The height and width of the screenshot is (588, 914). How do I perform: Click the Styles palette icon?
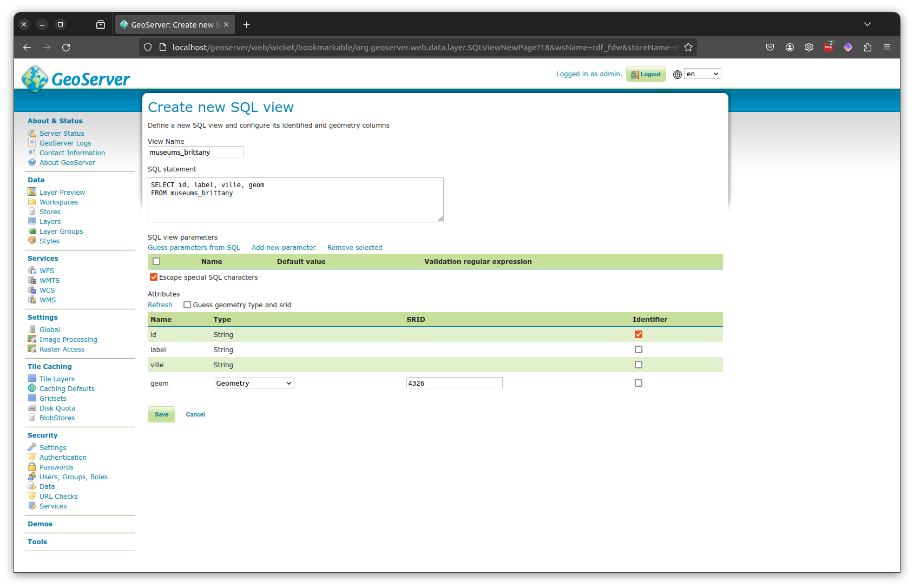[x=32, y=241]
